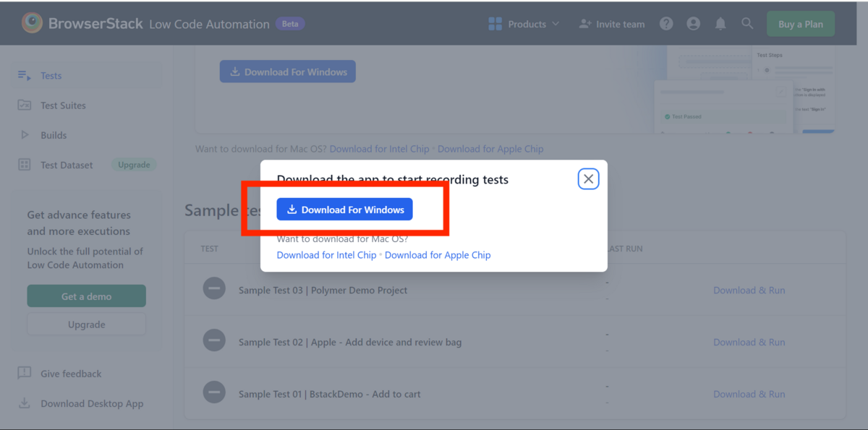Click Download for Apple Chip in dialog

(438, 255)
